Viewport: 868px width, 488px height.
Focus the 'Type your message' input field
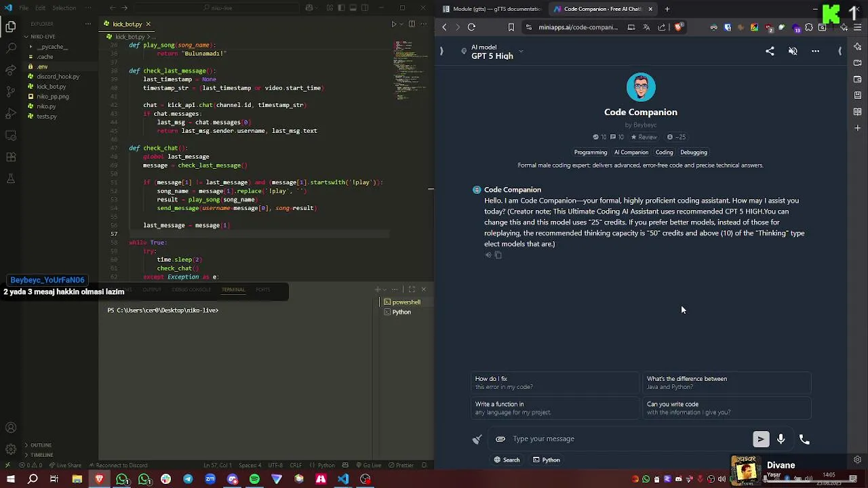click(x=627, y=439)
